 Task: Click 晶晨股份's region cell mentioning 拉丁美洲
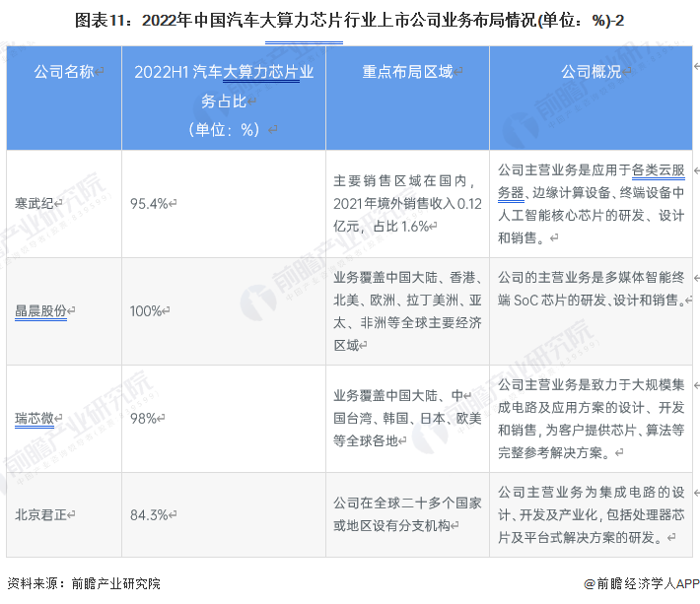[x=407, y=311]
